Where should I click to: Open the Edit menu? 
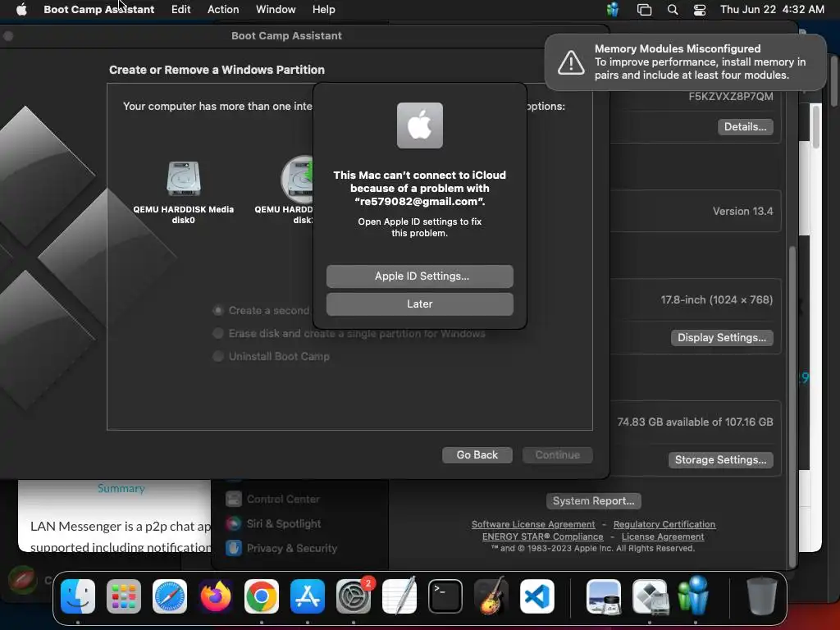pos(180,9)
